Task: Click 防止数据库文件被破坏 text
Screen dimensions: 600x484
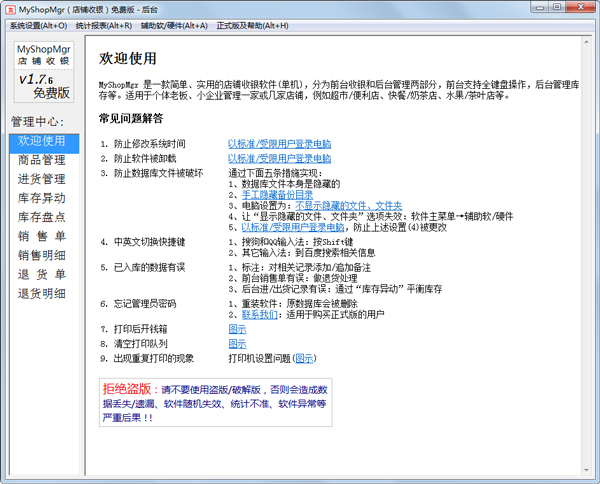Action: [158, 173]
